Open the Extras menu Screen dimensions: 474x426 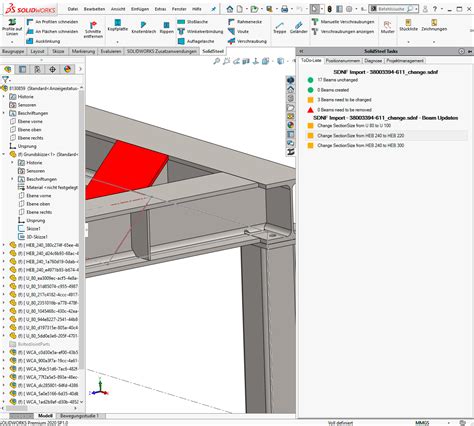click(x=160, y=9)
